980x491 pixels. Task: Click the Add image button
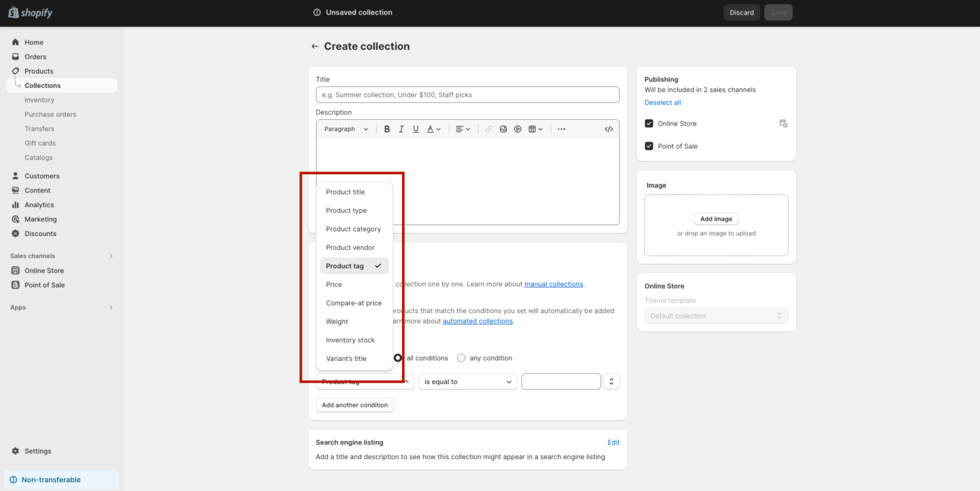(x=716, y=219)
